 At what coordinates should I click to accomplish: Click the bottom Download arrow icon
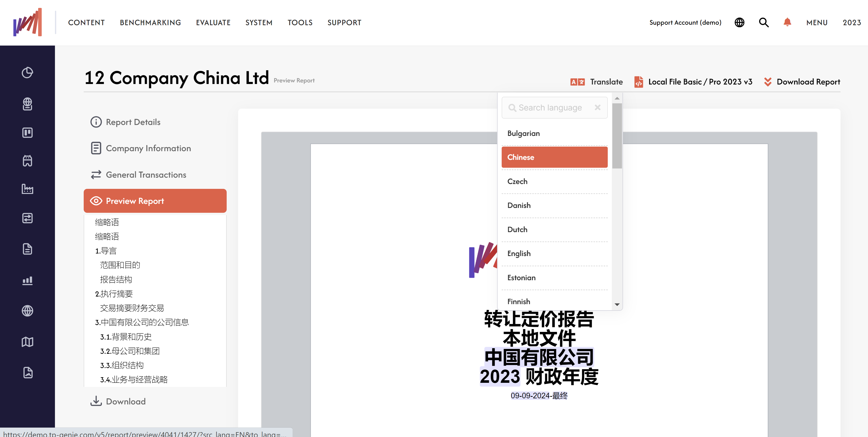pyautogui.click(x=96, y=401)
